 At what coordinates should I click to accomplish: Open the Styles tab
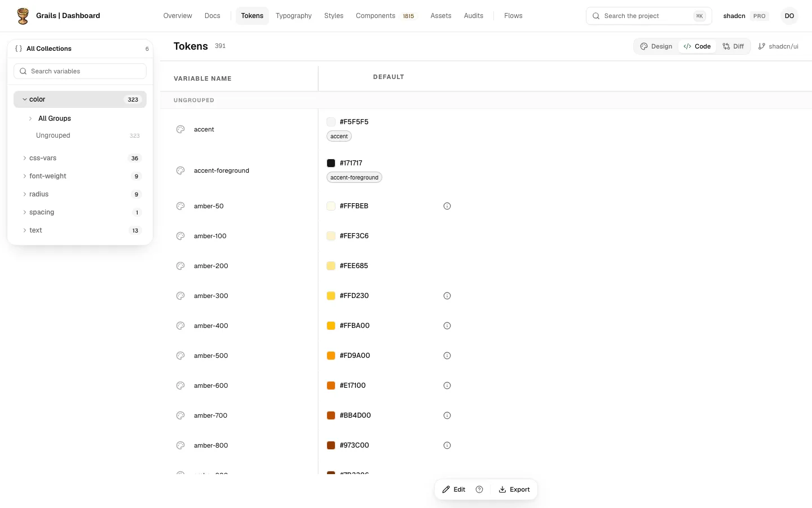(334, 16)
